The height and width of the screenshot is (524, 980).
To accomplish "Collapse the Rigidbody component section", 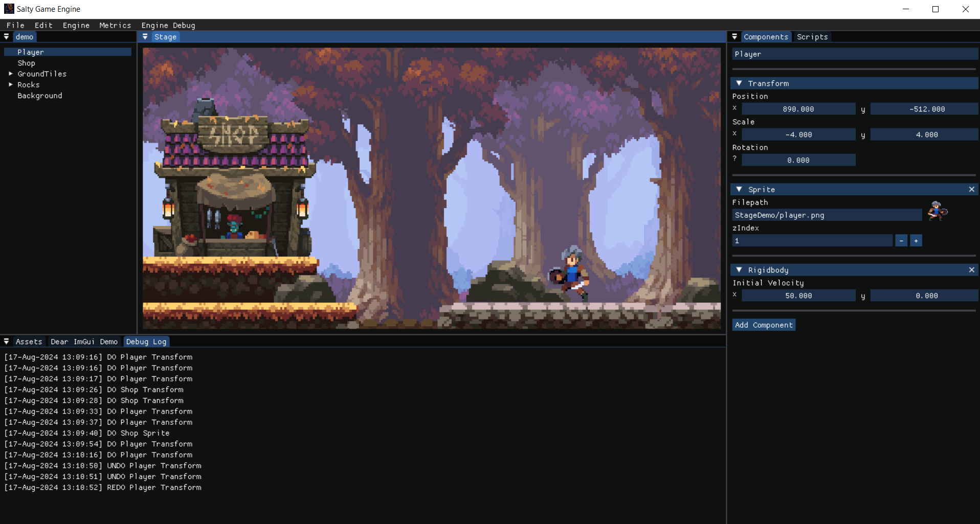I will coord(739,270).
